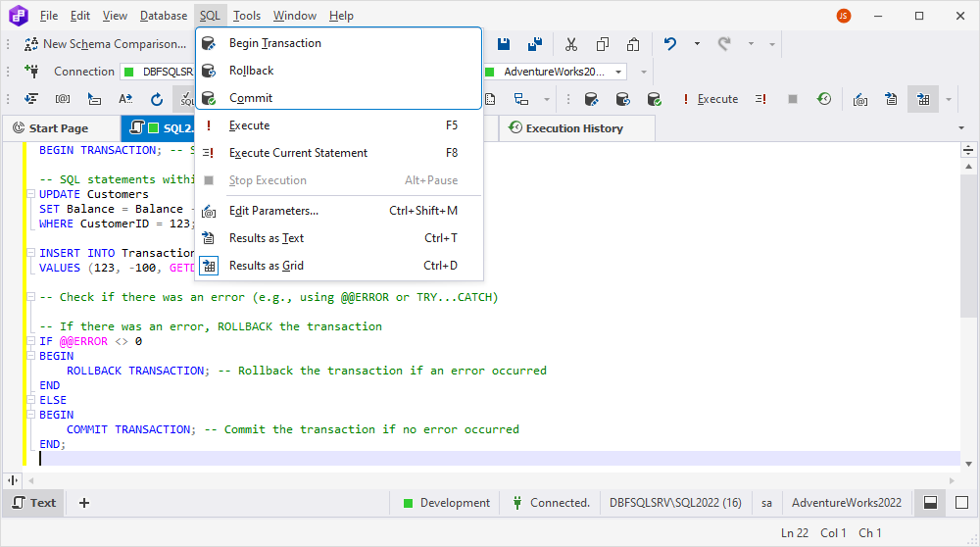Click the Redo arrow icon
The height and width of the screenshot is (547, 980).
point(724,44)
